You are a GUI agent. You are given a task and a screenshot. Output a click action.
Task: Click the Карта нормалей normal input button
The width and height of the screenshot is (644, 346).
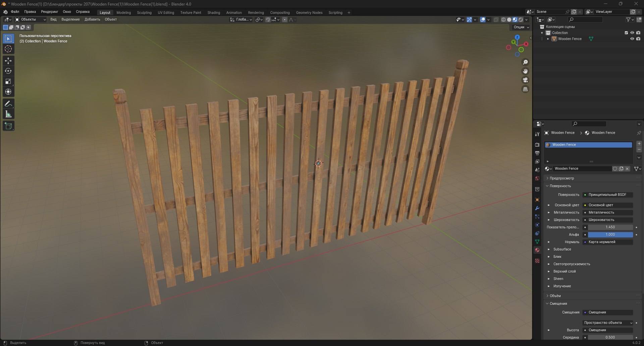[608, 242]
